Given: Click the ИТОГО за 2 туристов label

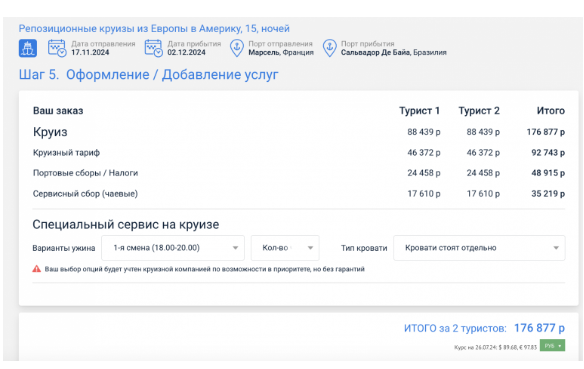Looking at the screenshot, I should pyautogui.click(x=455, y=328).
